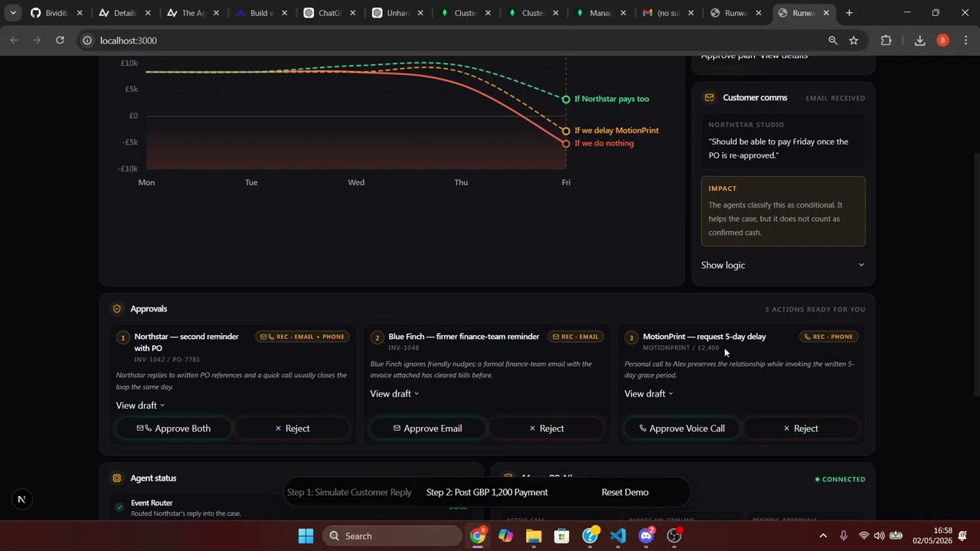This screenshot has width=980, height=551.
Task: Go back to the previous page
Action: tap(14, 40)
